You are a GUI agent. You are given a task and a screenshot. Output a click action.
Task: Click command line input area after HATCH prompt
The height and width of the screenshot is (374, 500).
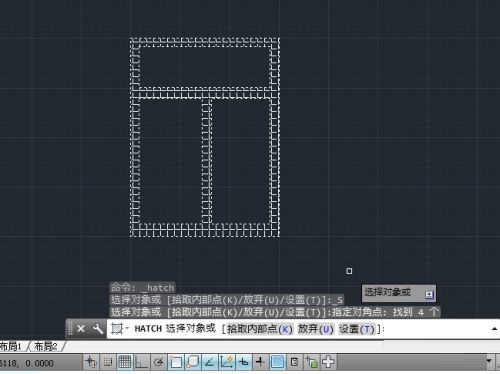437,329
